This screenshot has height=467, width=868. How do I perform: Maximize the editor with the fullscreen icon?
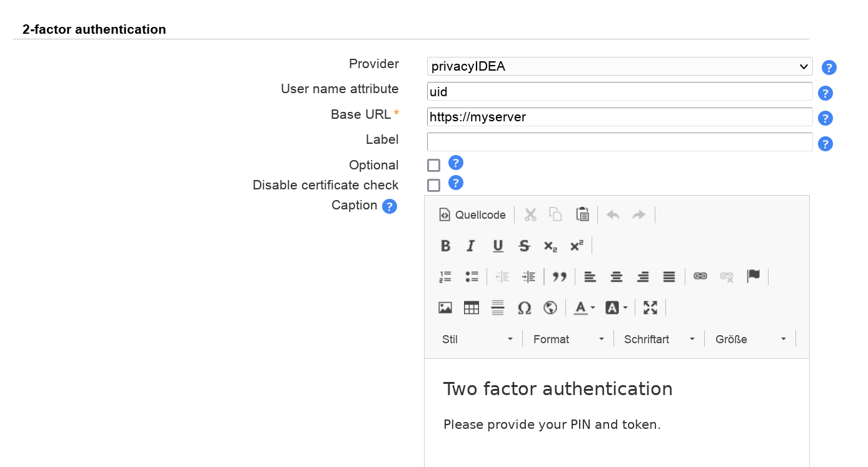tap(650, 308)
